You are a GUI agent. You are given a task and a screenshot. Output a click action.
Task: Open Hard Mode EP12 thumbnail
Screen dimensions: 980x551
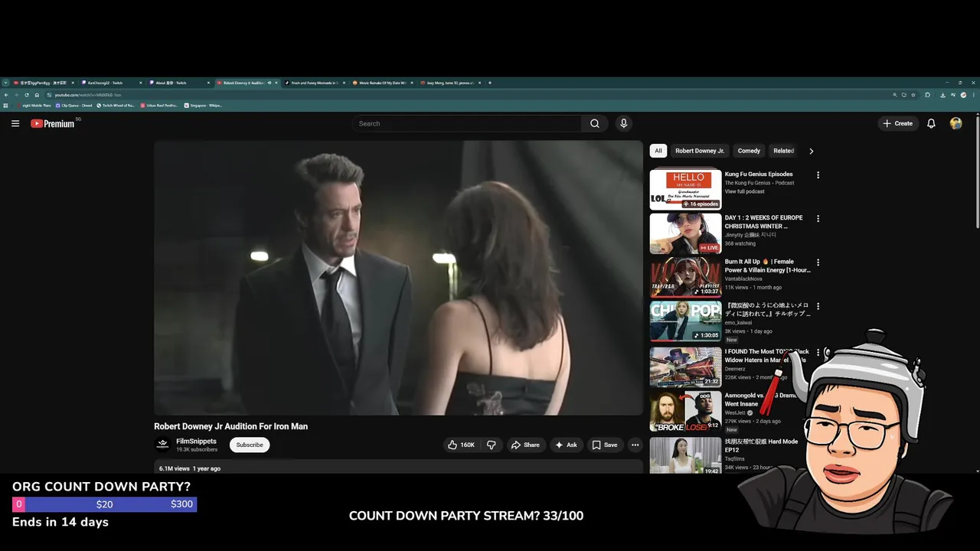[x=685, y=455]
